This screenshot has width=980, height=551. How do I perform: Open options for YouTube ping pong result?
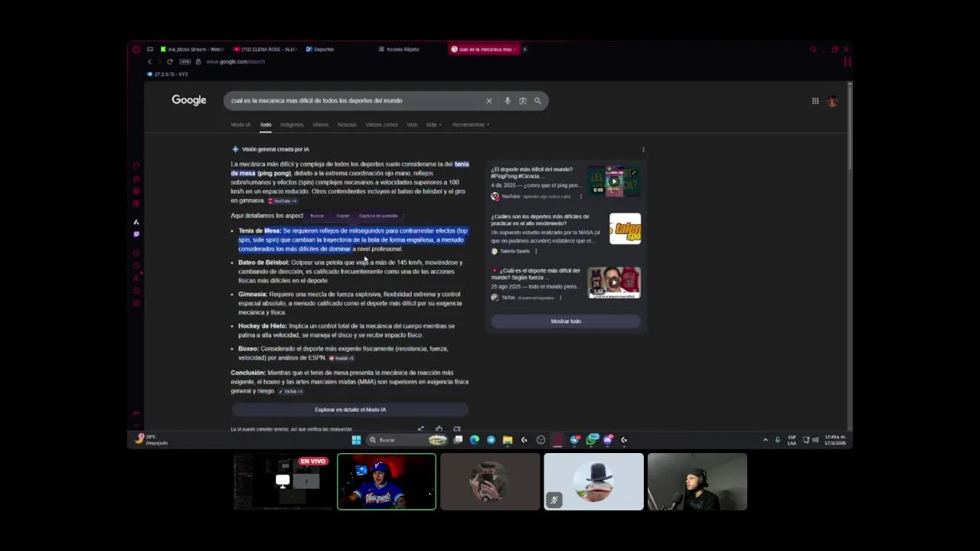click(580, 197)
